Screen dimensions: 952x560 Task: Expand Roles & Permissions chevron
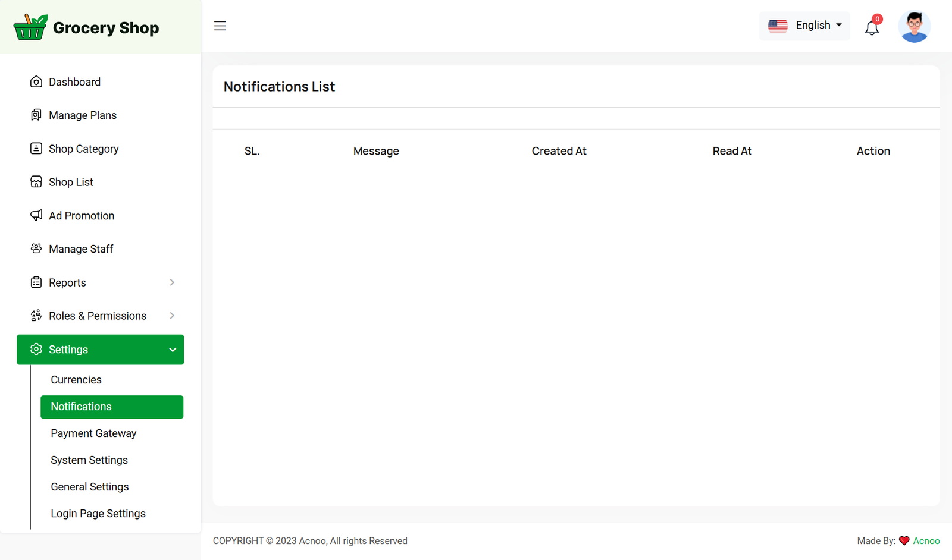(x=172, y=316)
